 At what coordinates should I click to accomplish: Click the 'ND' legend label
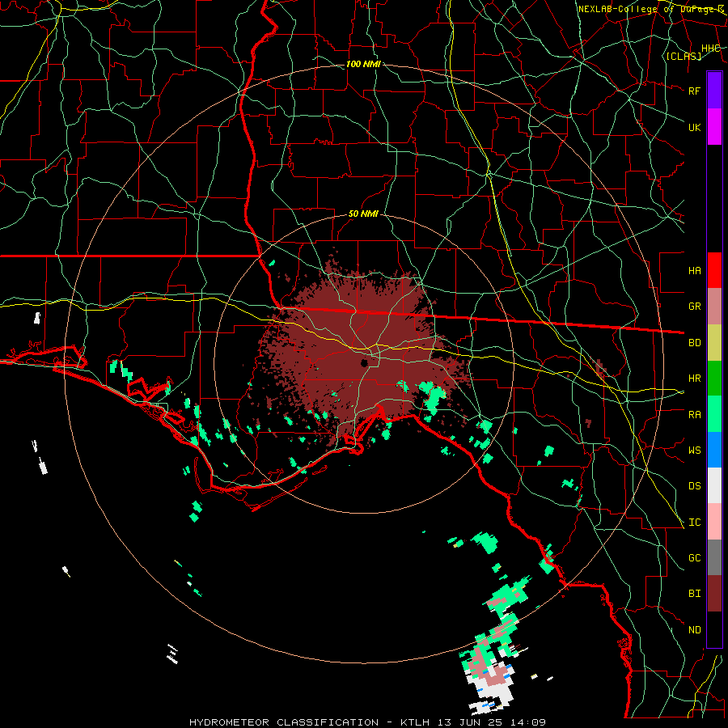(694, 630)
